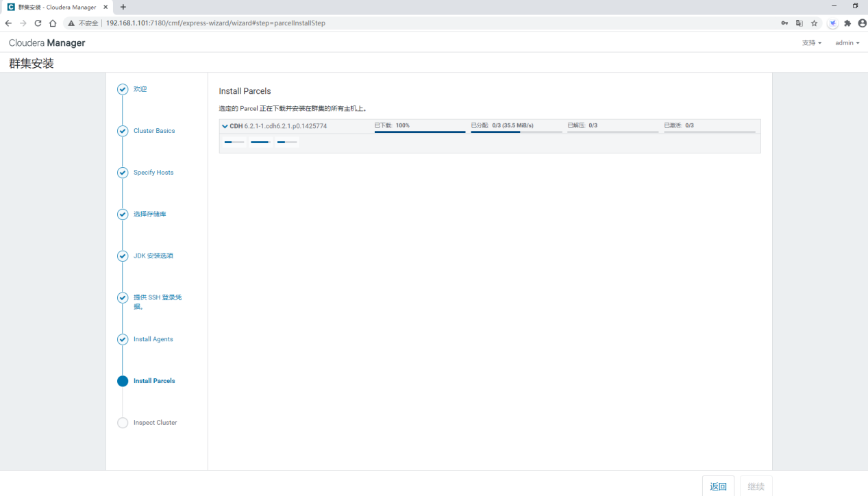Click the third host progress indicator
Image resolution: width=868 pixels, height=496 pixels.
287,142
